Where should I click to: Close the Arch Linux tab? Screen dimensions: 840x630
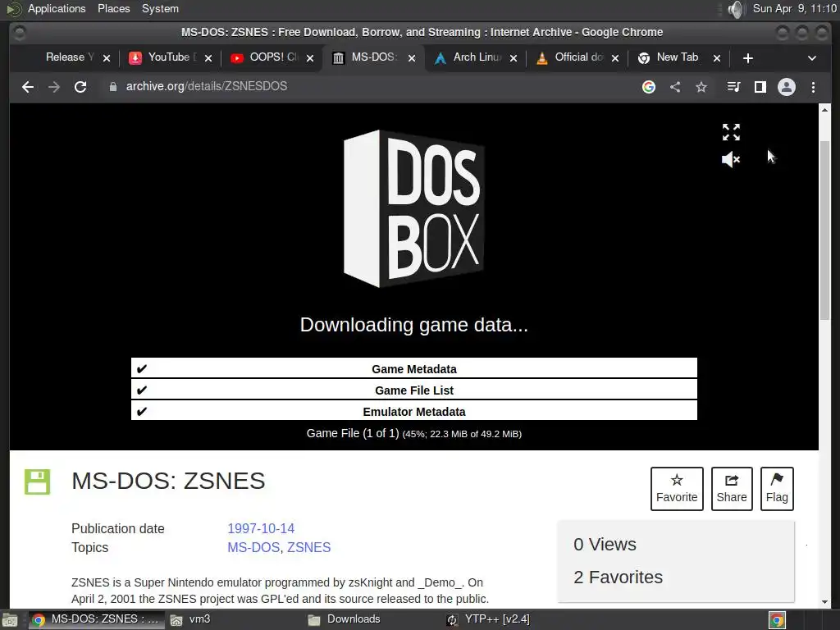point(514,58)
